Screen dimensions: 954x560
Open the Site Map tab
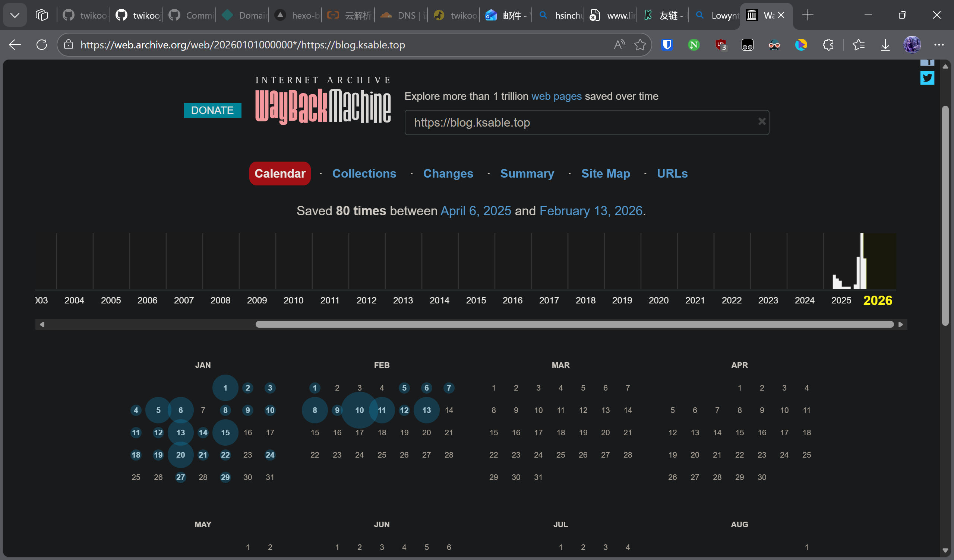[x=605, y=173]
